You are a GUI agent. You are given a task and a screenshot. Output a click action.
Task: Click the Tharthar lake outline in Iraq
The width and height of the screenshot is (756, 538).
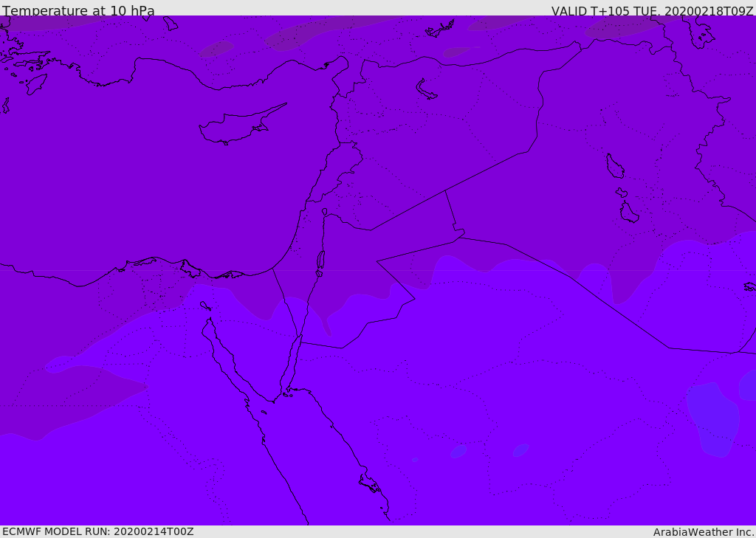coord(615,166)
